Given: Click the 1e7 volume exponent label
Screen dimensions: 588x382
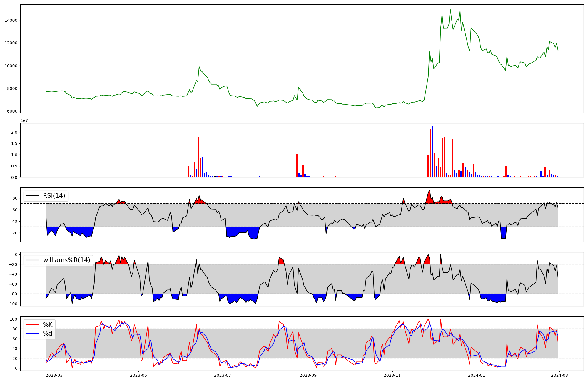Looking at the screenshot, I should [24, 121].
